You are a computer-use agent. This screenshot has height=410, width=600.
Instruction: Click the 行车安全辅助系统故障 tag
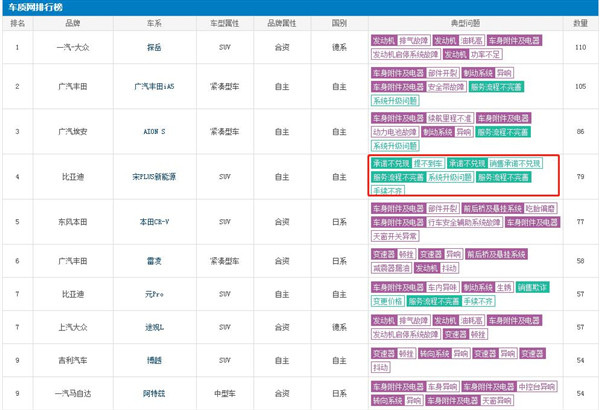pos(464,222)
